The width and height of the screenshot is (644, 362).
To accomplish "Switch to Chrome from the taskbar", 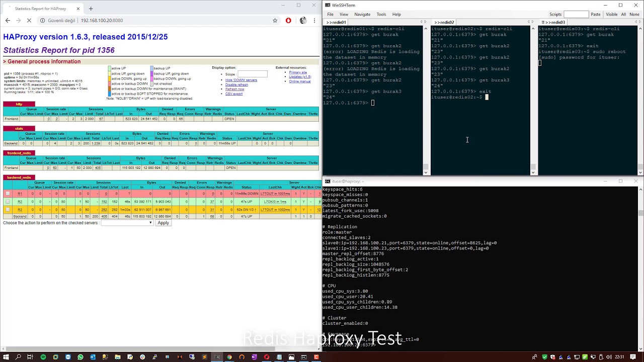I will click(x=229, y=357).
